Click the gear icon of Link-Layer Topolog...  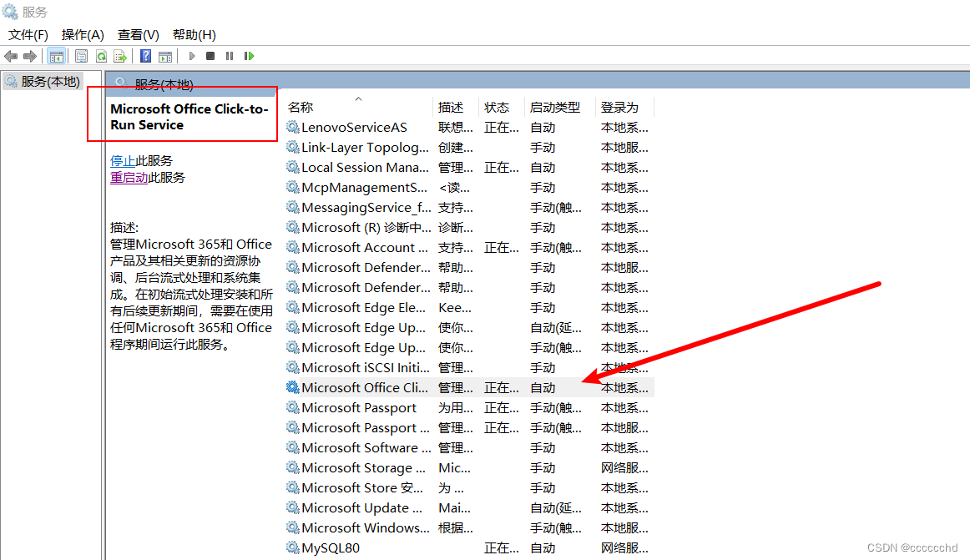pyautogui.click(x=293, y=147)
